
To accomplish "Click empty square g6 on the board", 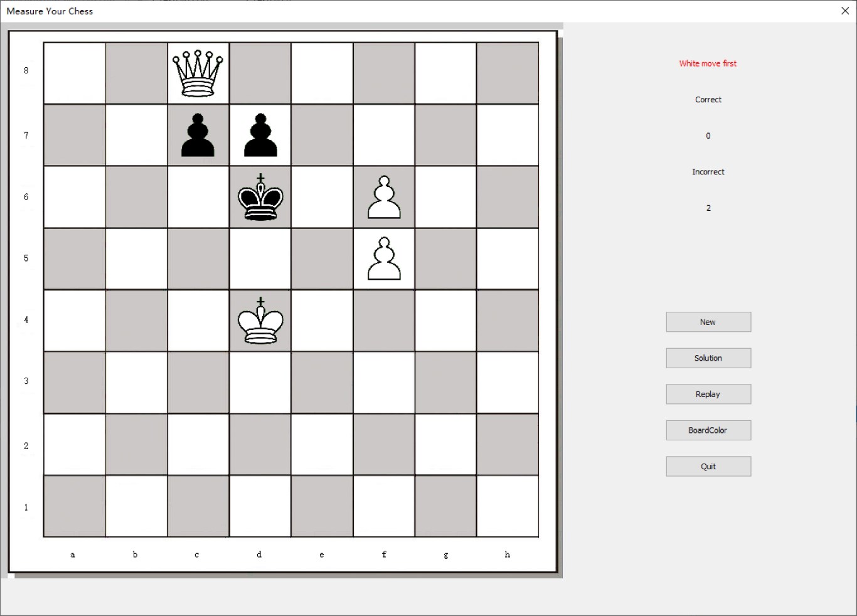I will [x=446, y=197].
